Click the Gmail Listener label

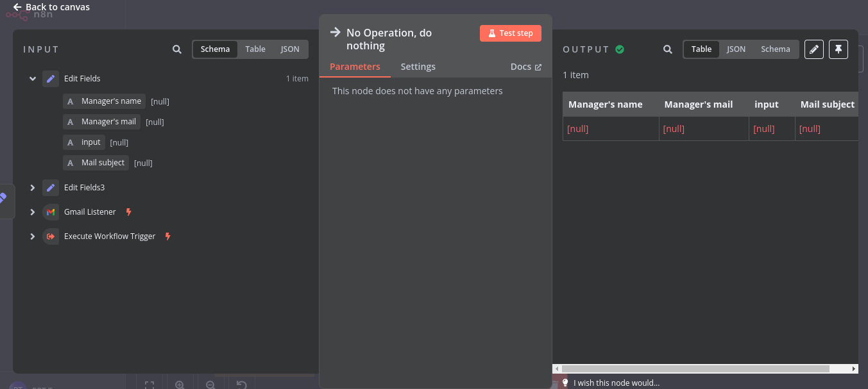(90, 212)
